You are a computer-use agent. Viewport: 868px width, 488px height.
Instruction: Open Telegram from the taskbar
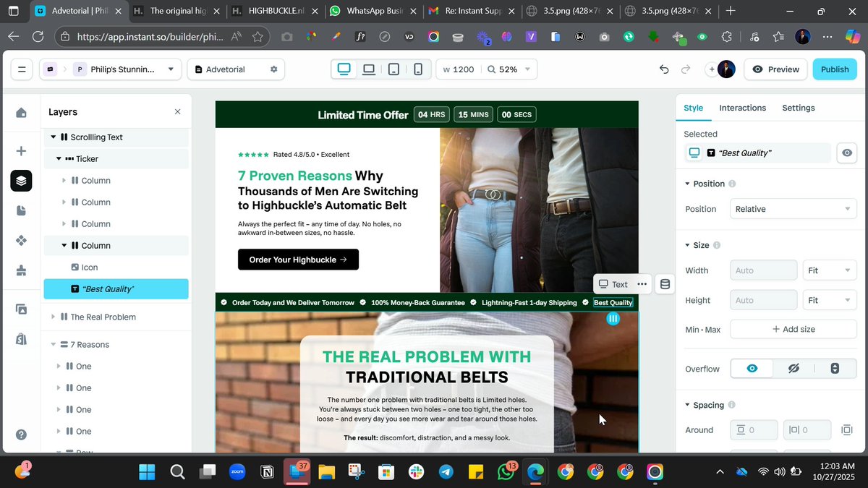446,472
